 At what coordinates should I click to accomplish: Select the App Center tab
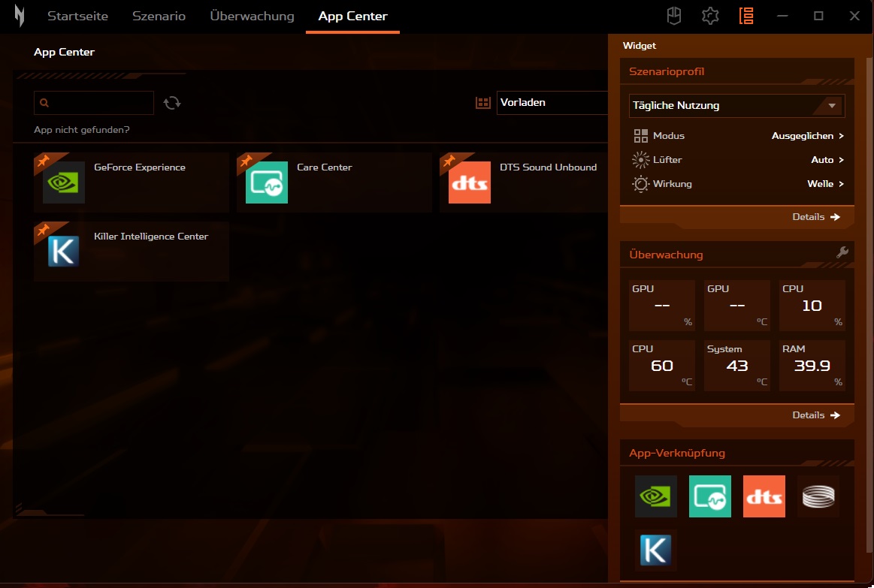coord(353,17)
